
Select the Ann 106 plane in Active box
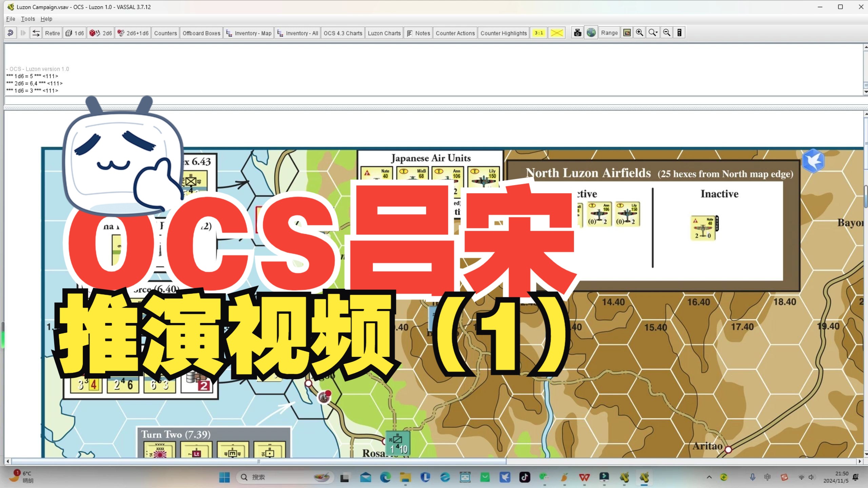(599, 214)
